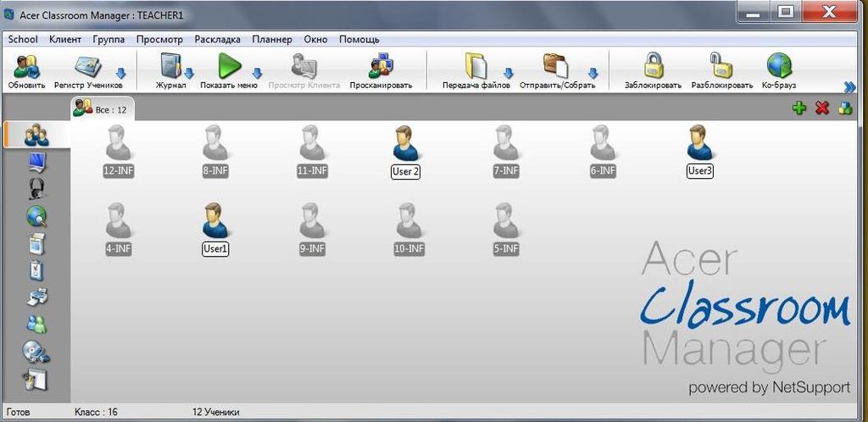Screen dimensions: 868x422
Task: Click the Обновить refresh icon
Action: pos(25,66)
